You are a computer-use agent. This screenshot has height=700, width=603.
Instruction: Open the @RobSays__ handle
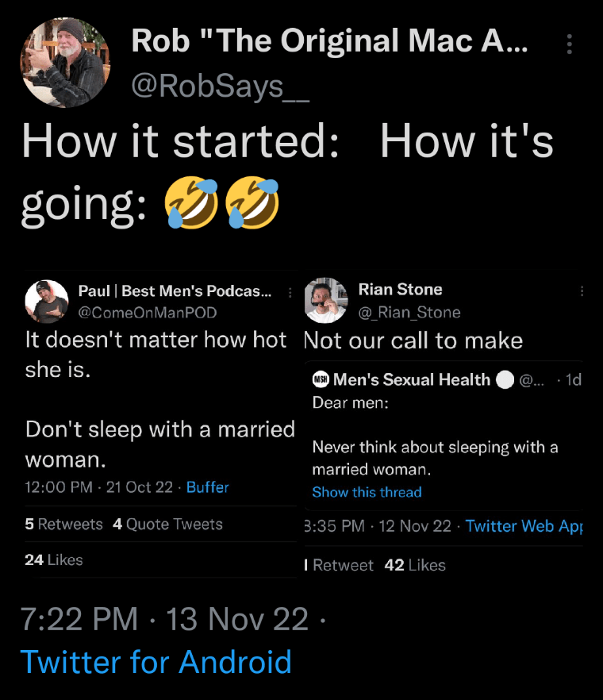pyautogui.click(x=219, y=86)
